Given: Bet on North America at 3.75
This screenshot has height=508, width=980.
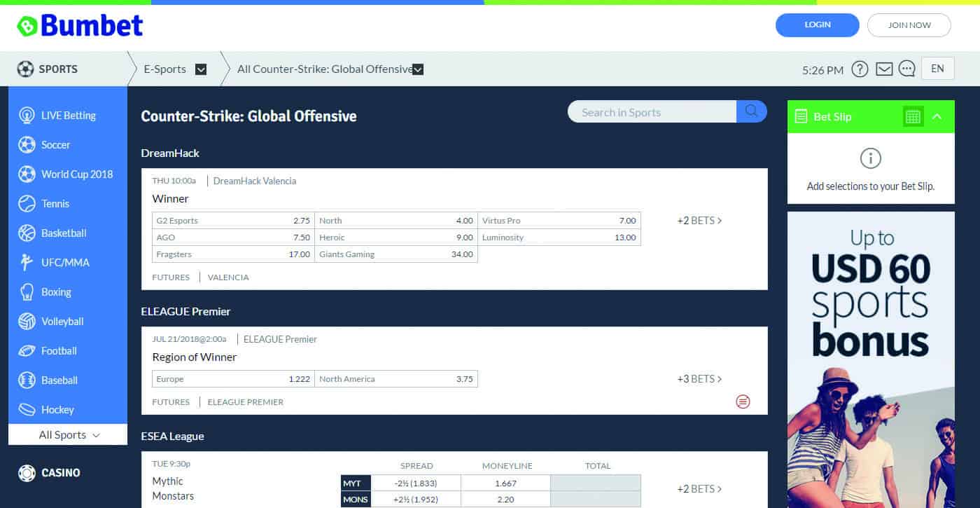Looking at the screenshot, I should [x=396, y=379].
